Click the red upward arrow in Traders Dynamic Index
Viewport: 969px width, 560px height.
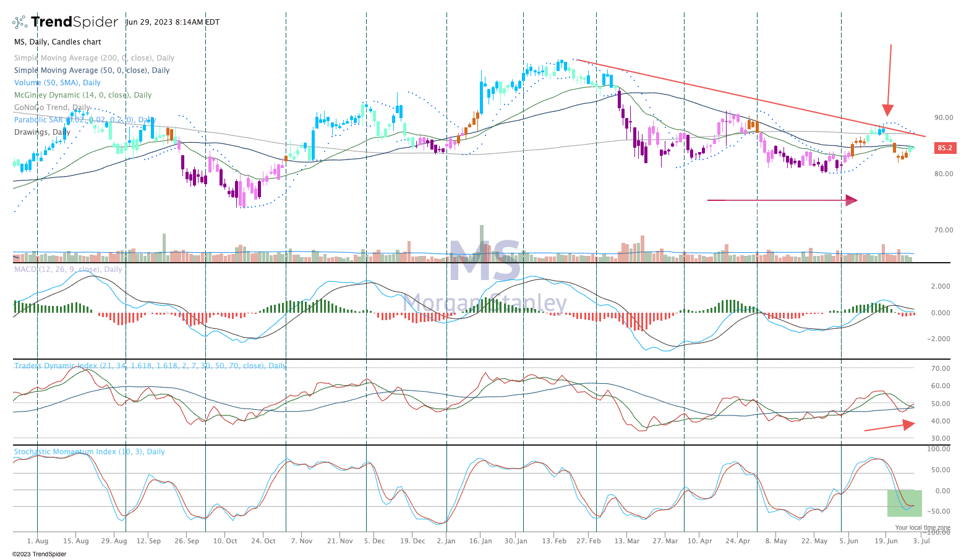(889, 426)
